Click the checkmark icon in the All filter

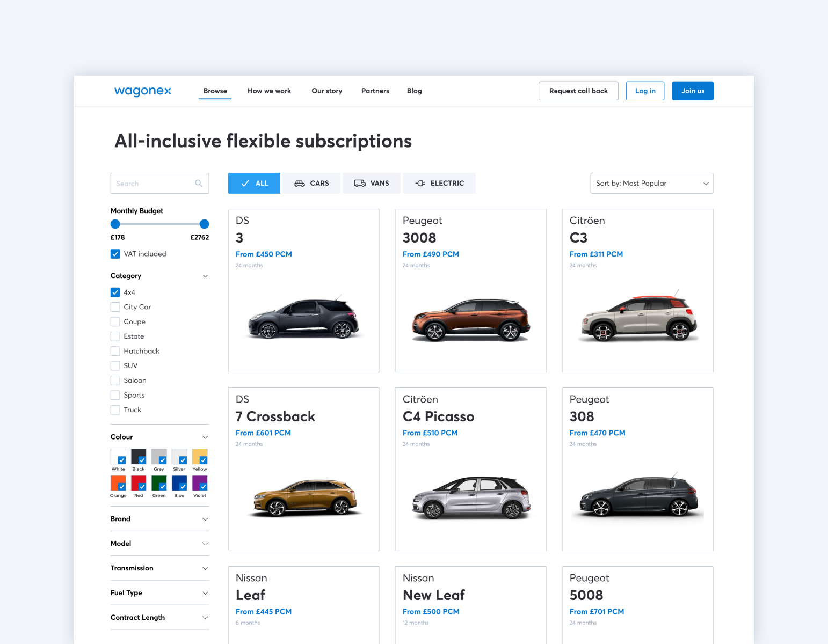coord(245,184)
